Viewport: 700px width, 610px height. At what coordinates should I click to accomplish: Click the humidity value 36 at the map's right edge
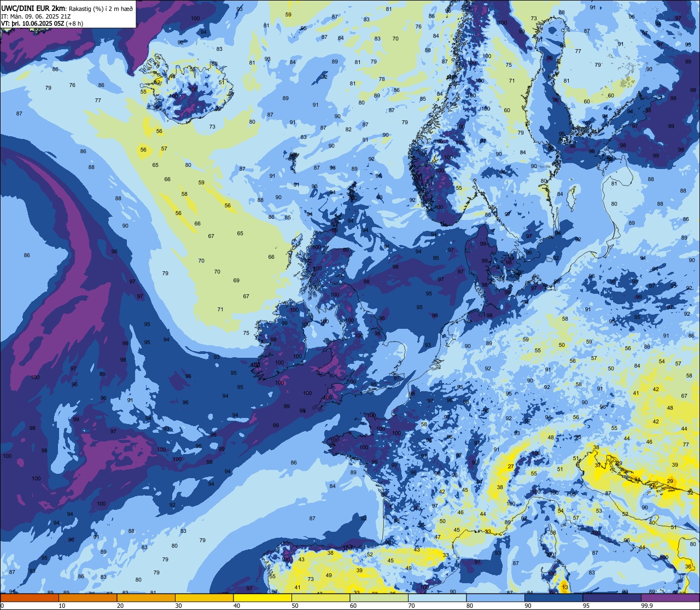point(688,567)
